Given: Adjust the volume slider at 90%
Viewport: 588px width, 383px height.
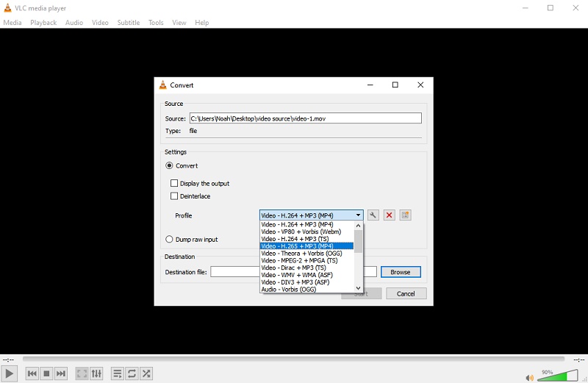Looking at the screenshot, I should (558, 375).
